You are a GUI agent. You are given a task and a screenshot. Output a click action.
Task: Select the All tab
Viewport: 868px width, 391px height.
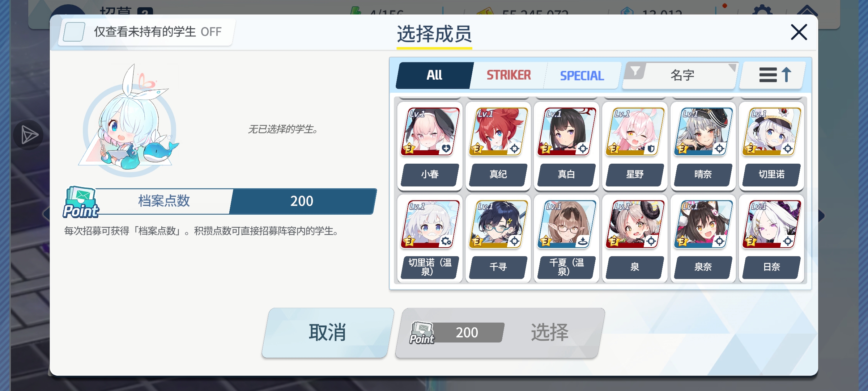[x=434, y=75]
